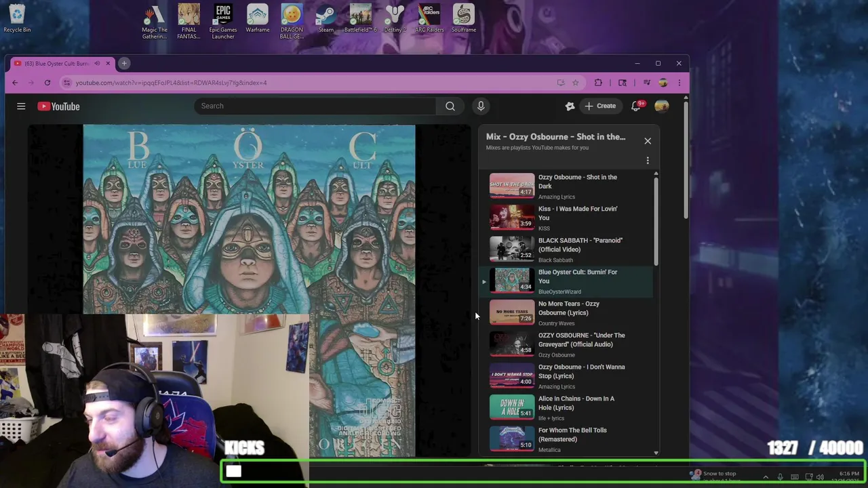Close the Blue Oyster Cult browser tab
The width and height of the screenshot is (868, 488).
coord(108,63)
